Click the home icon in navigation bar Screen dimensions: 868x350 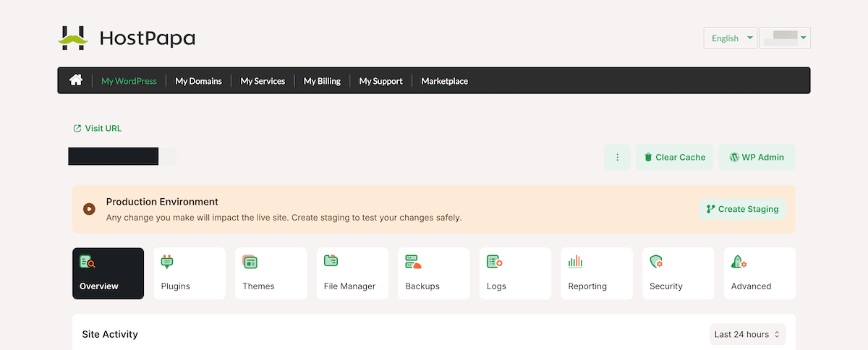point(76,80)
